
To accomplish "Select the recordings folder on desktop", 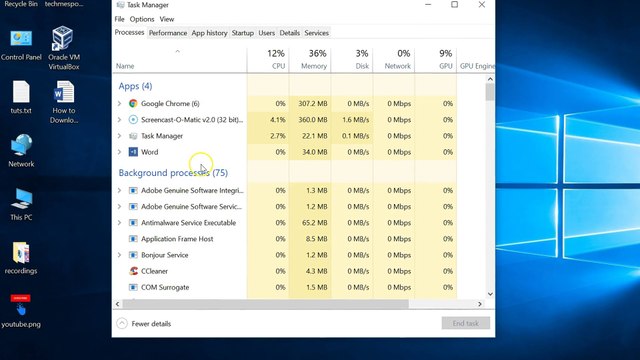I will [21, 258].
